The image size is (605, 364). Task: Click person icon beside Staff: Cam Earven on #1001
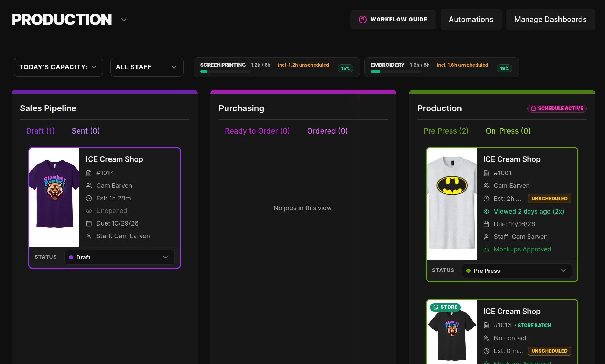(x=486, y=237)
